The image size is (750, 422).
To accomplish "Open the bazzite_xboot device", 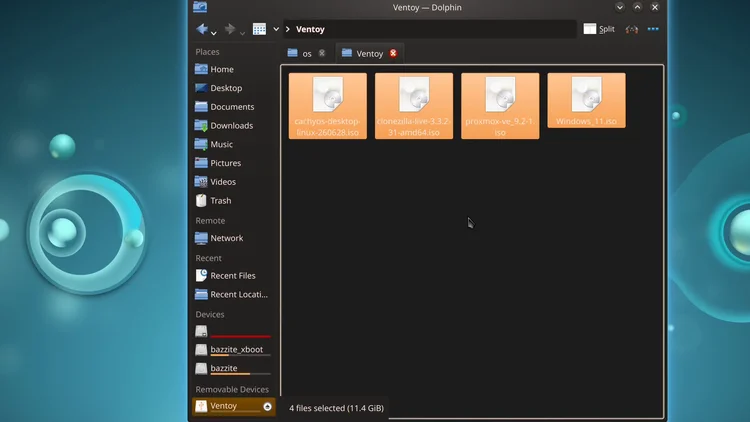I will [233, 350].
